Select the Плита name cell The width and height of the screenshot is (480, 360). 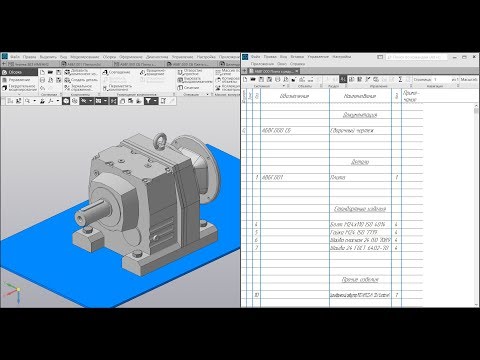[x=360, y=177]
